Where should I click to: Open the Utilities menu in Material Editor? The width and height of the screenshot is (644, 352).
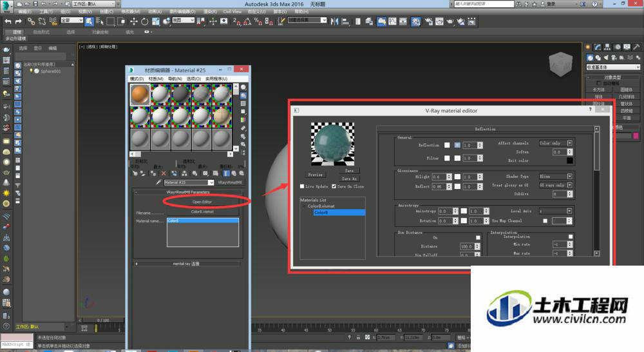tap(216, 79)
